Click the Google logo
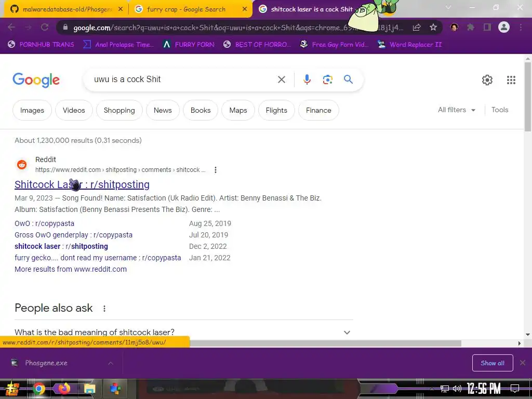 point(36,80)
